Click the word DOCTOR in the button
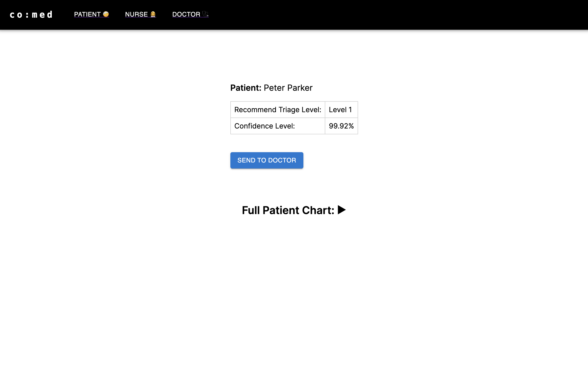The height and width of the screenshot is (379, 588). pyautogui.click(x=282, y=160)
